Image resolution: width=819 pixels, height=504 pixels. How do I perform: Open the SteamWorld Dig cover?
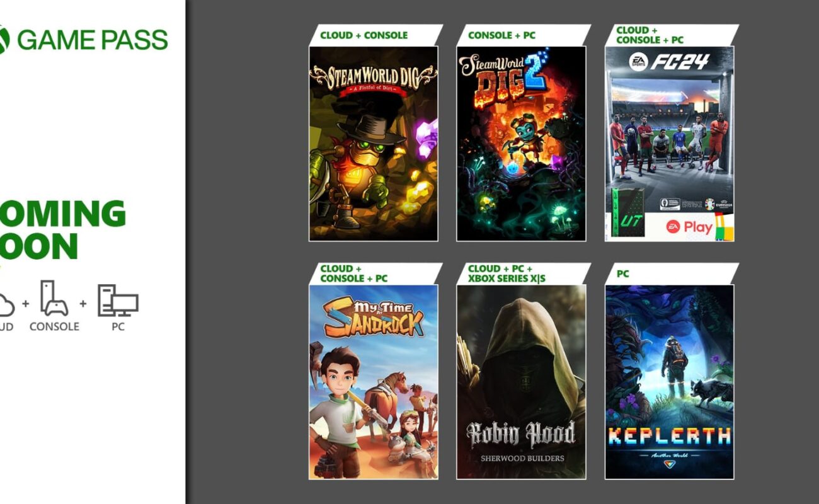pos(373,144)
